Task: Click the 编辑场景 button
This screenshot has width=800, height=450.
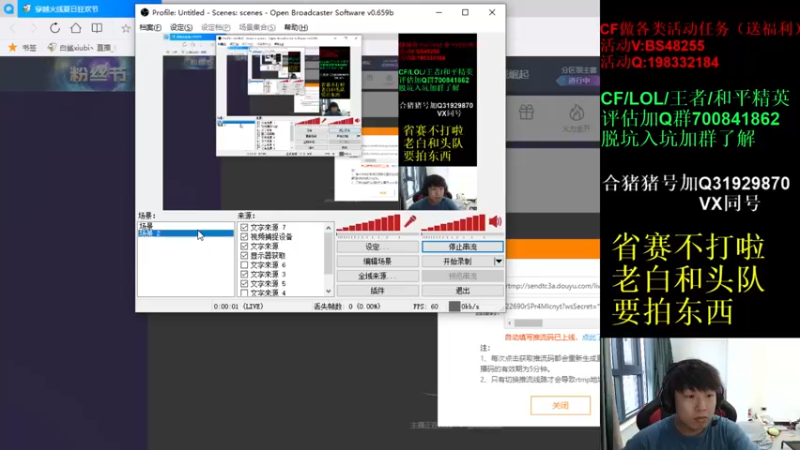Action: tap(378, 261)
